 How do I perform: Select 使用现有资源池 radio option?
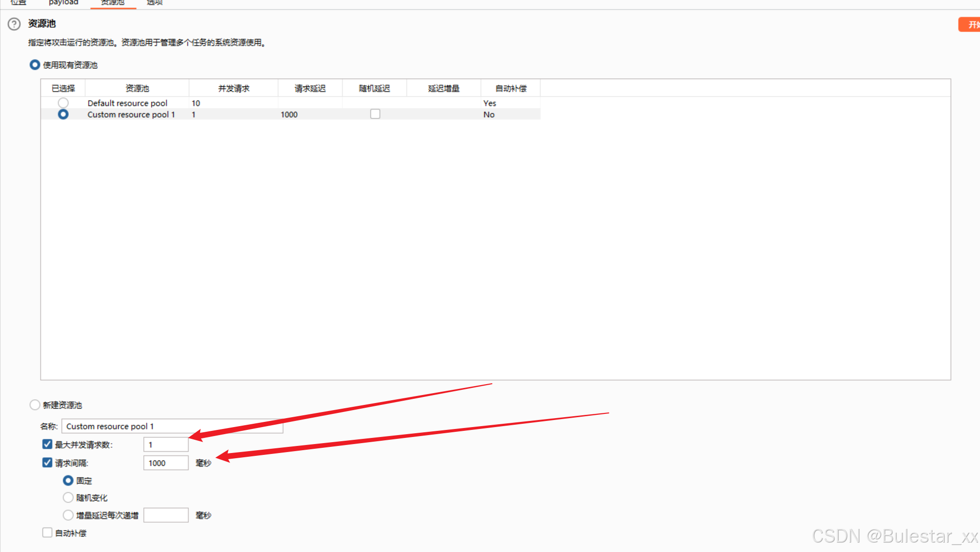click(x=35, y=65)
